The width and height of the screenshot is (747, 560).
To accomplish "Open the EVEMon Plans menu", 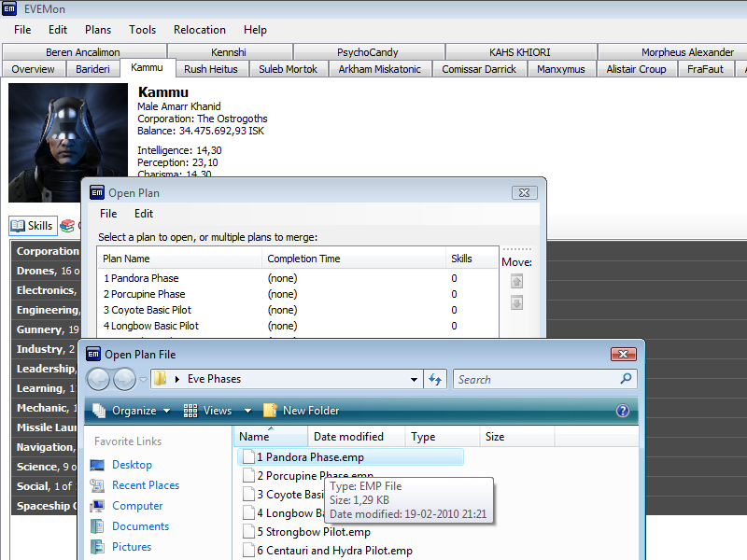I will (x=98, y=30).
